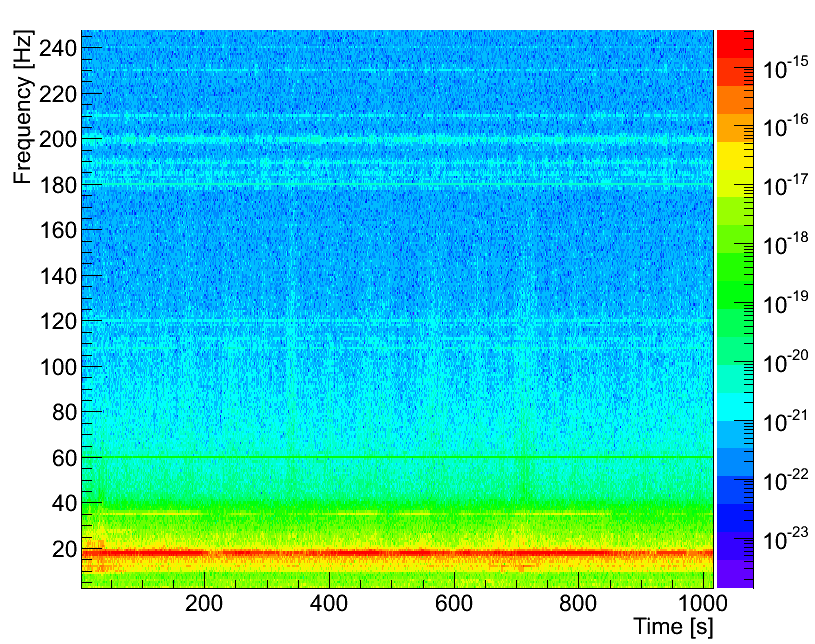The image size is (815, 644).
Task: Click the 600 time axis label
Action: click(454, 604)
